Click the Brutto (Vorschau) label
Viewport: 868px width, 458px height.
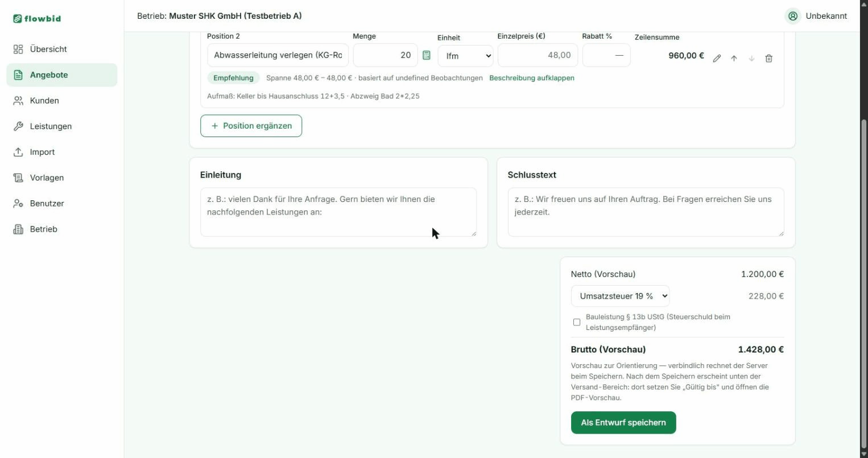pos(608,349)
